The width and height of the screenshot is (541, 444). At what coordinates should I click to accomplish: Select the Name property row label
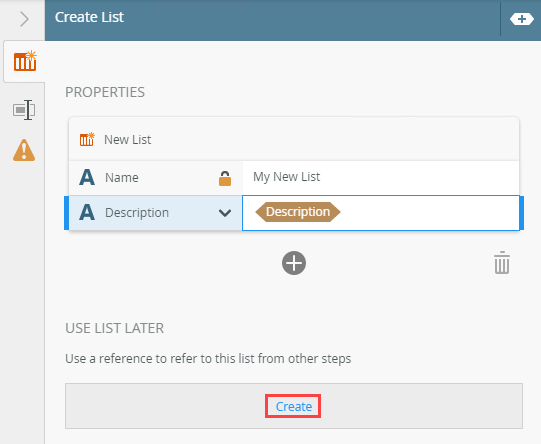click(122, 178)
